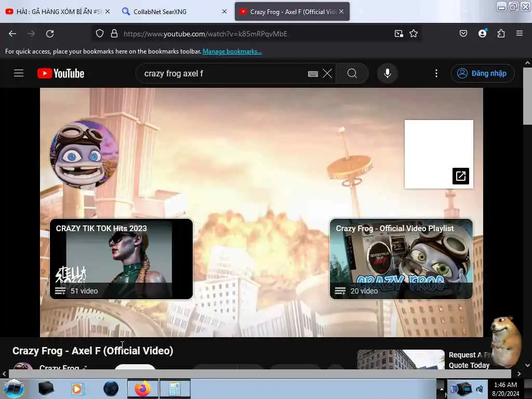The width and height of the screenshot is (532, 399).
Task: Click the hamster desktop mascot
Action: [506, 341]
